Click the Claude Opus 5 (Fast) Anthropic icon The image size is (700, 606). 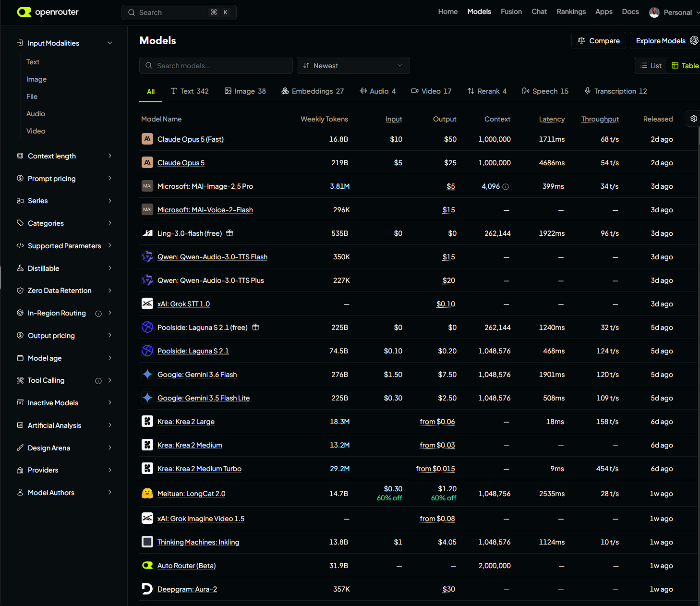point(147,139)
